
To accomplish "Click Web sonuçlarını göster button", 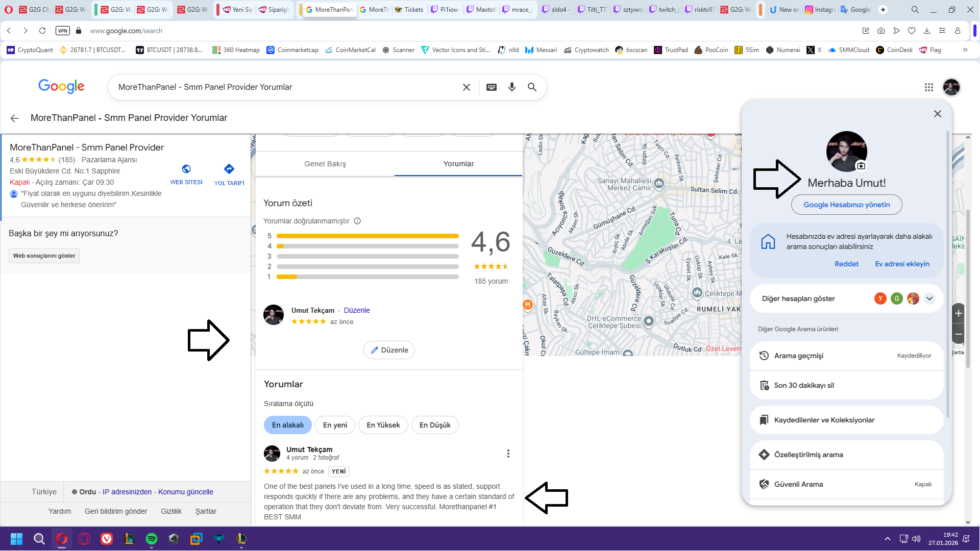I will 44,256.
